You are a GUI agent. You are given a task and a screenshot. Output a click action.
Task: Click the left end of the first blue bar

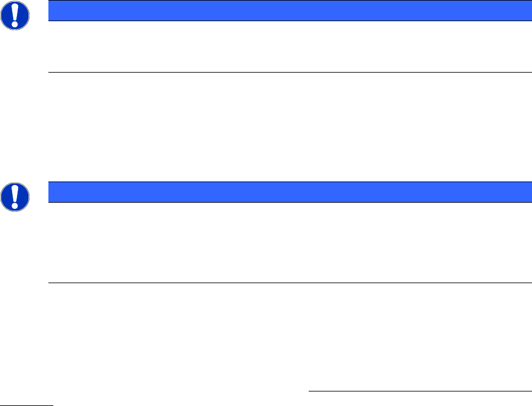point(52,11)
